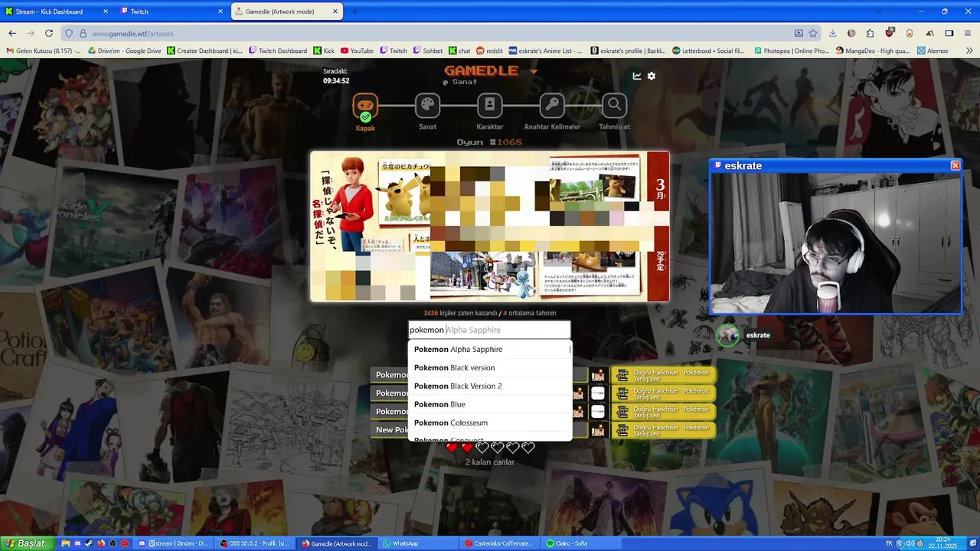Choose Pokemon Black Version 2 suggestion
The width and height of the screenshot is (980, 551).
pyautogui.click(x=490, y=386)
